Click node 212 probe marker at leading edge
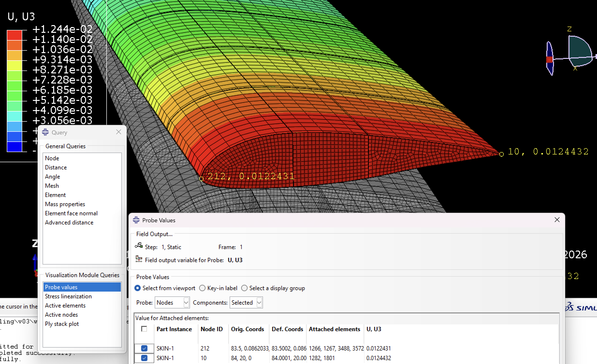597x364 pixels. 201,179
